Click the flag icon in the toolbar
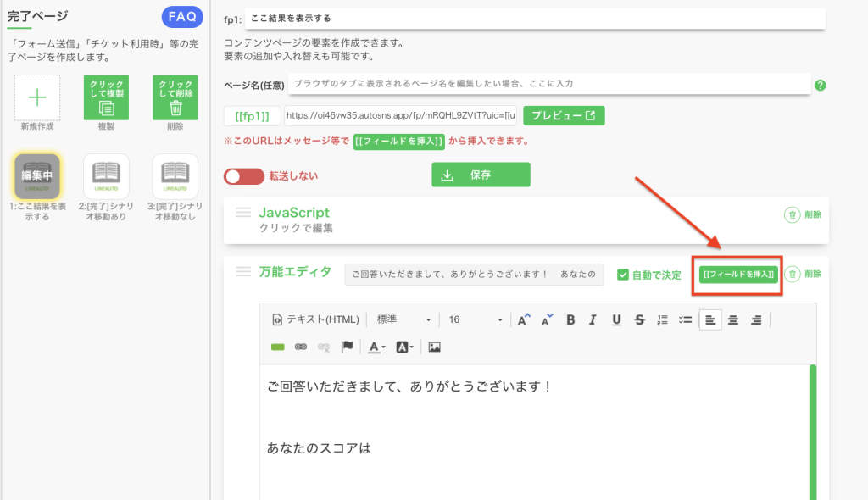Viewport: 868px width, 500px height. pos(347,347)
